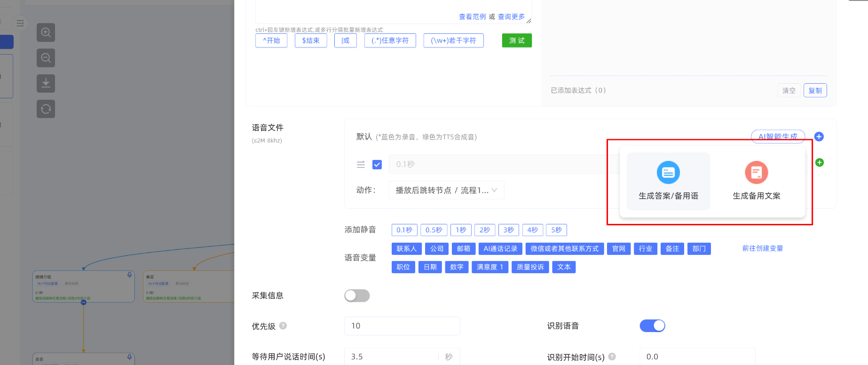
Task: Click the 优先级 input field
Action: pyautogui.click(x=402, y=325)
